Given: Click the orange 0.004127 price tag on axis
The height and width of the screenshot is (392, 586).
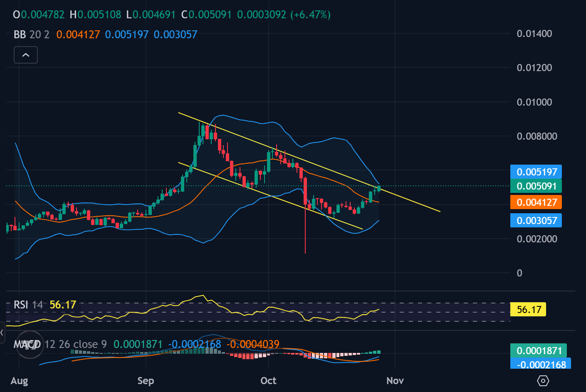Looking at the screenshot, I should point(536,202).
